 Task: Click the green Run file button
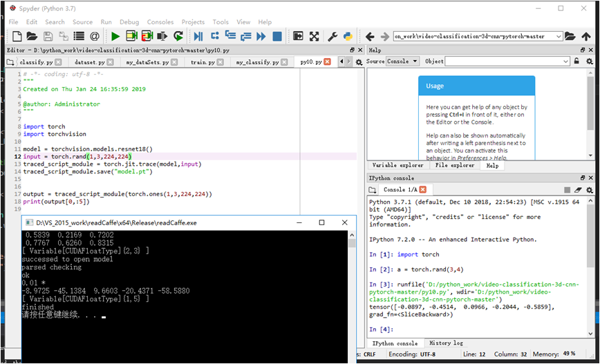click(115, 36)
